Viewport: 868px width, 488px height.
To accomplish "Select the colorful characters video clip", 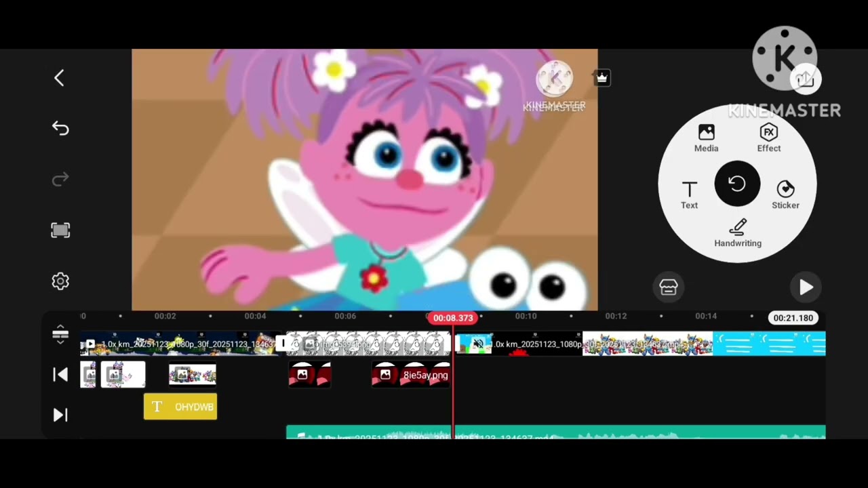I will coord(648,344).
